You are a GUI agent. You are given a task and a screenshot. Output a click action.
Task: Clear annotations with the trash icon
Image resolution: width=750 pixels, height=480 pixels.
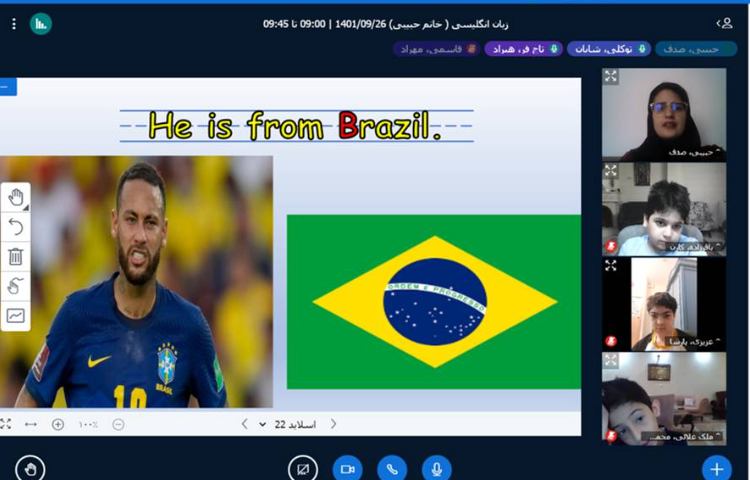tap(16, 256)
